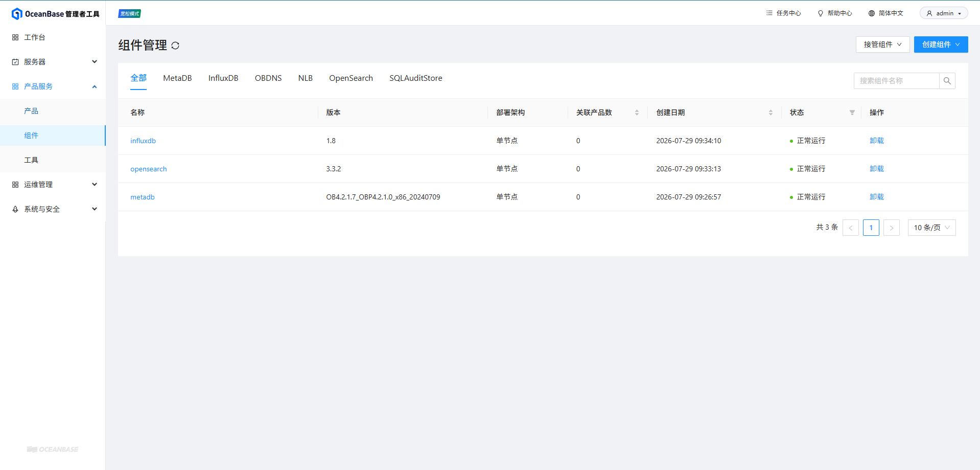Open the influxdb component link
This screenshot has height=470, width=980.
[x=143, y=141]
